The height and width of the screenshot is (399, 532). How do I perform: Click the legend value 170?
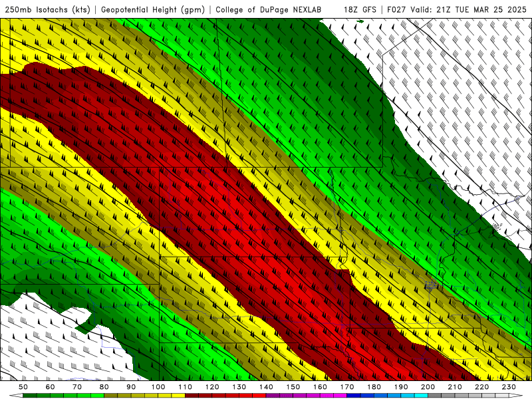[347, 387]
